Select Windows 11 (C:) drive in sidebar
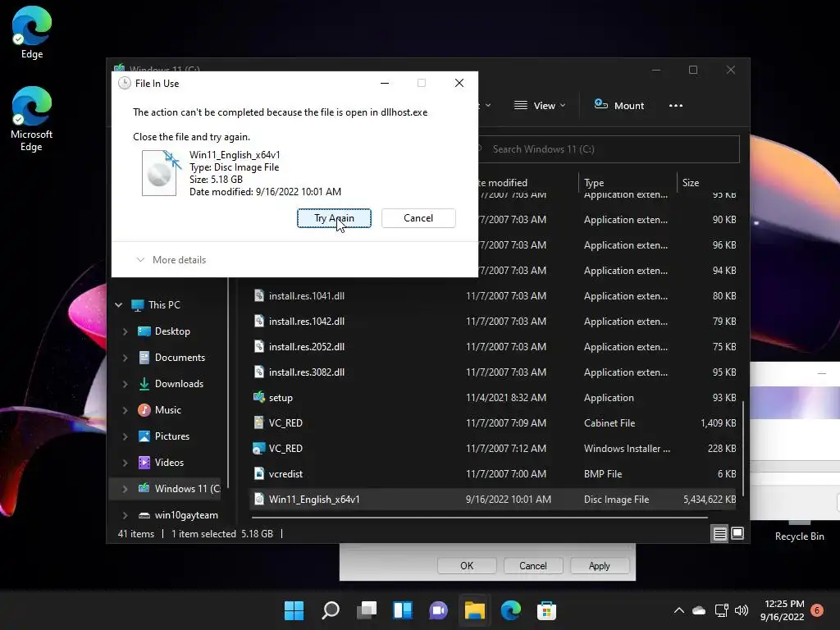The height and width of the screenshot is (630, 840). tap(164, 489)
